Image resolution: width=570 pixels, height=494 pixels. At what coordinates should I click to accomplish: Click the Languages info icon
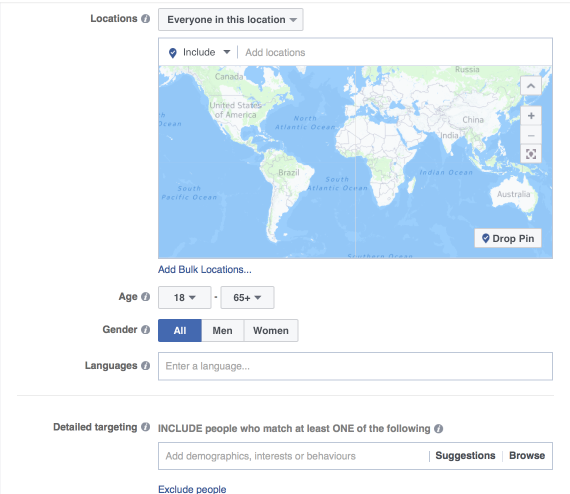(x=145, y=366)
